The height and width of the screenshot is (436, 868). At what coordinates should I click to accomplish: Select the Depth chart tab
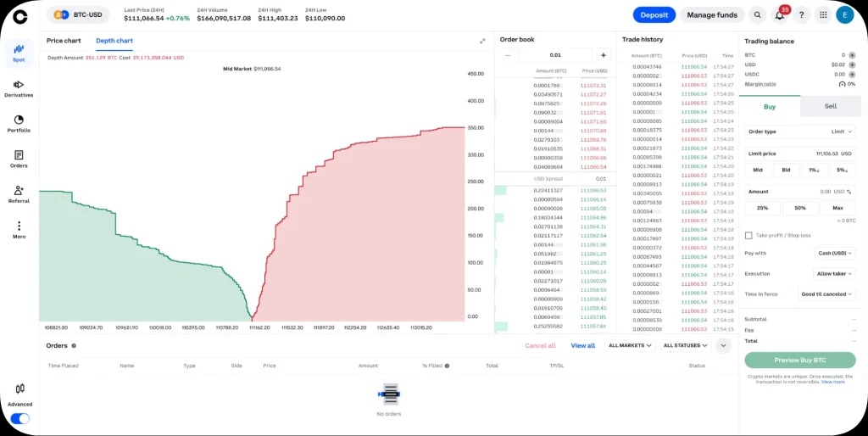click(x=114, y=41)
